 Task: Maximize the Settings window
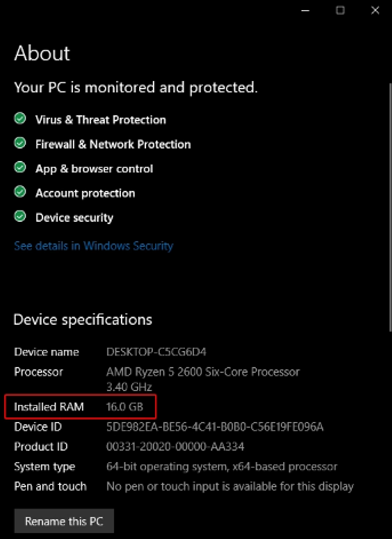click(341, 10)
